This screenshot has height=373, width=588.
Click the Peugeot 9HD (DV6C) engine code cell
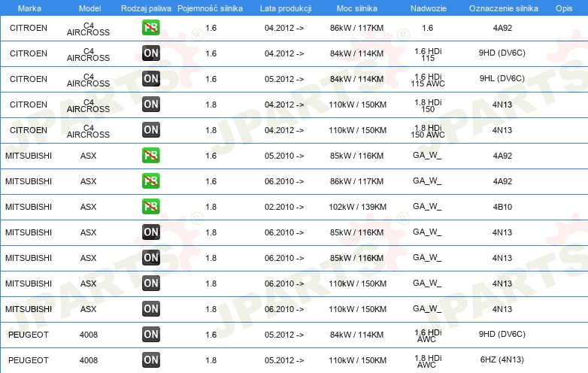[x=502, y=335]
